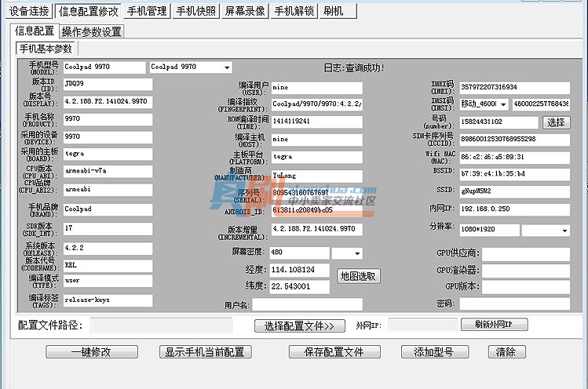This screenshot has width=588, height=389.
Task: Click the PLATFORM field showing tegra
Action: (317, 158)
